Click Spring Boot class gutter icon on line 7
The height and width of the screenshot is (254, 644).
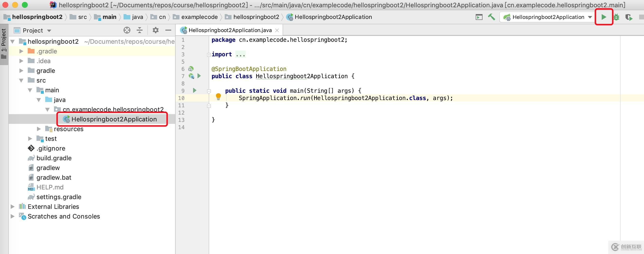191,76
